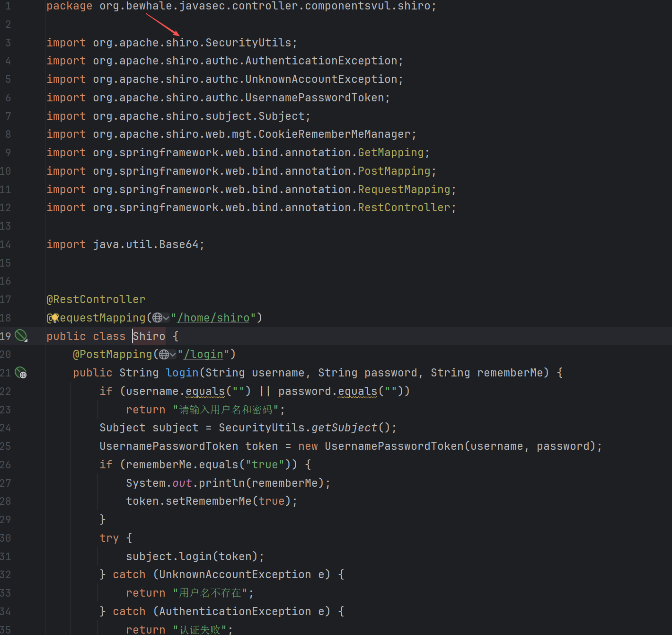Click SecurityUtils in the import statement
The width and height of the screenshot is (672, 635).
tap(248, 43)
